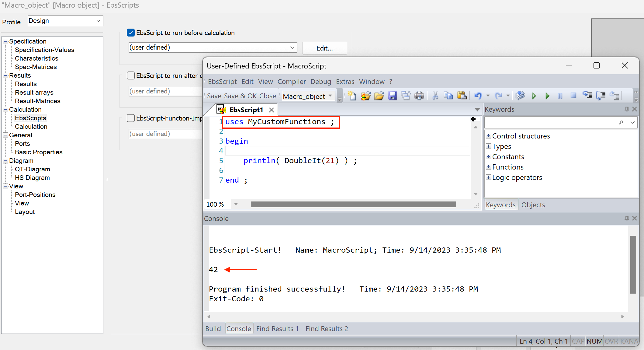Viewport: 644px width, 350px height.
Task: Close the Keywords panel
Action: [x=635, y=109]
